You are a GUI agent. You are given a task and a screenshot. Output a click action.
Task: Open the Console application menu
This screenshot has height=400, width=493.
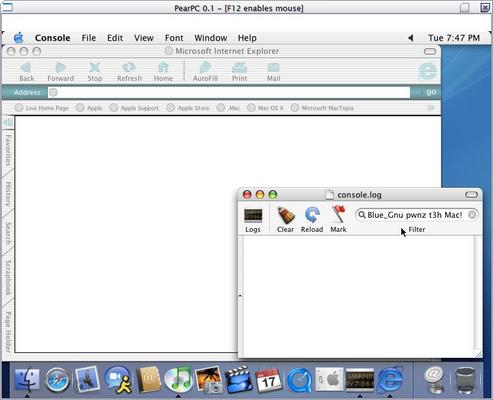[x=53, y=38]
